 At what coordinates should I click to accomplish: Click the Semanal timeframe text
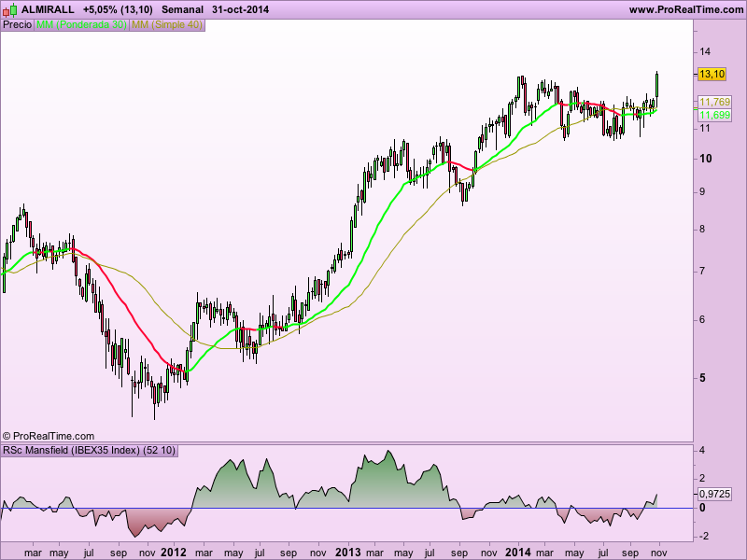pyautogui.click(x=182, y=9)
